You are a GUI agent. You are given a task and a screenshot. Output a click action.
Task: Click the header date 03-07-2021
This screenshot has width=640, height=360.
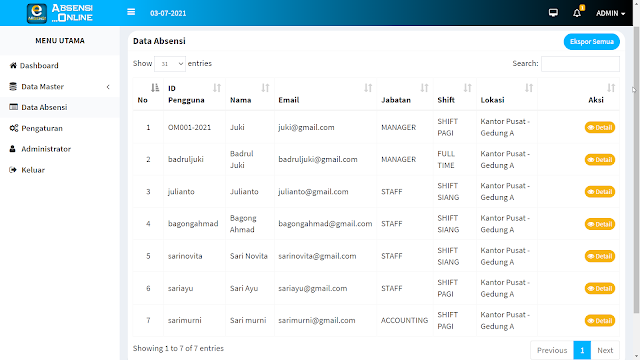(x=168, y=13)
